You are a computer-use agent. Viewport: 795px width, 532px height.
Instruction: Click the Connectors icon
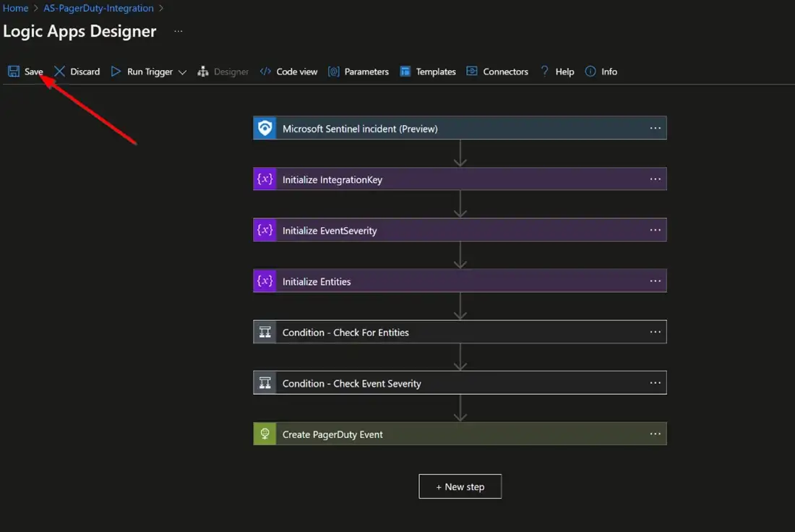pyautogui.click(x=472, y=72)
